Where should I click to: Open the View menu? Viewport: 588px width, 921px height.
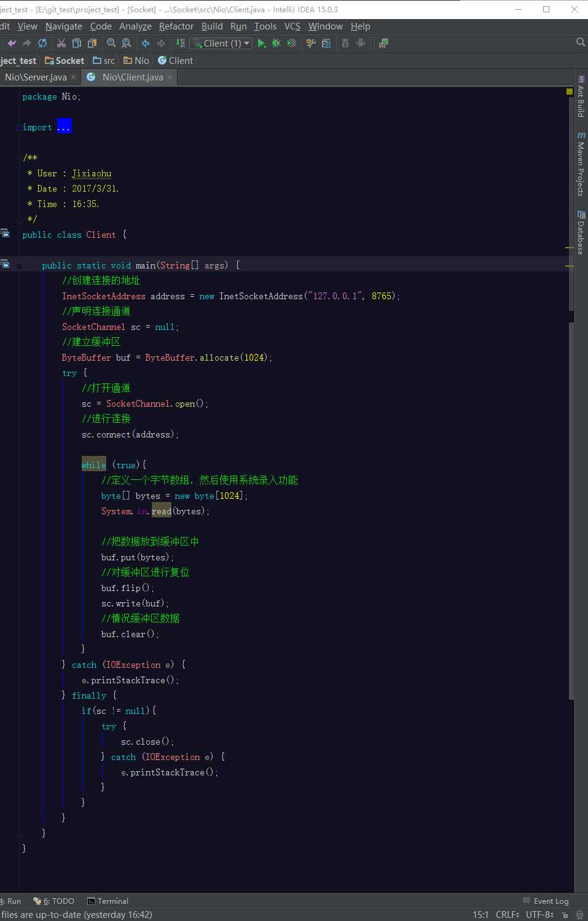28,26
